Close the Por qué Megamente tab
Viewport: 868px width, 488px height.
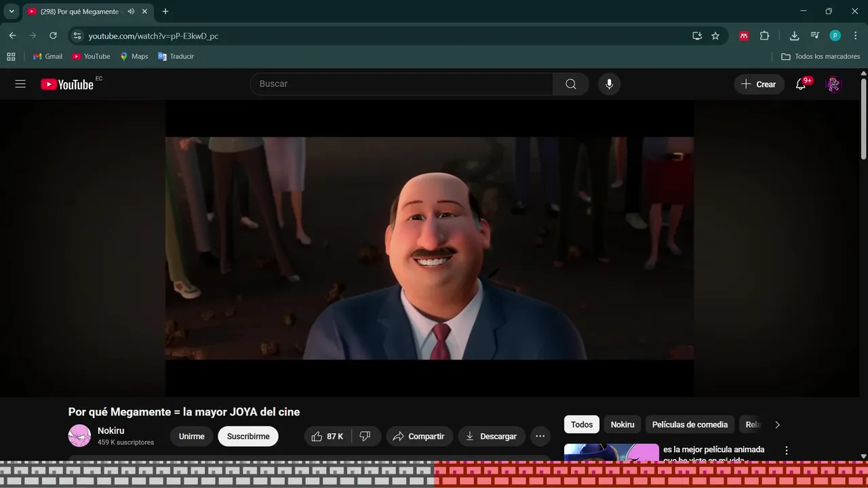pos(144,12)
